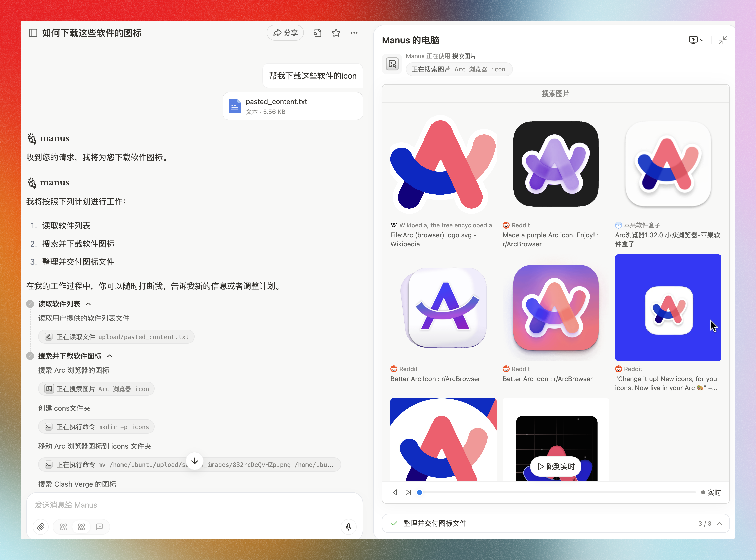756x560 pixels.
Task: Open the file search document icon in header
Action: point(317,33)
